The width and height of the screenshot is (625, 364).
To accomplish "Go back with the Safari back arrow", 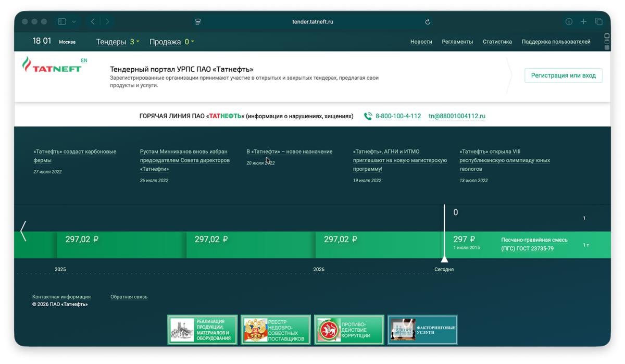I will point(93,21).
